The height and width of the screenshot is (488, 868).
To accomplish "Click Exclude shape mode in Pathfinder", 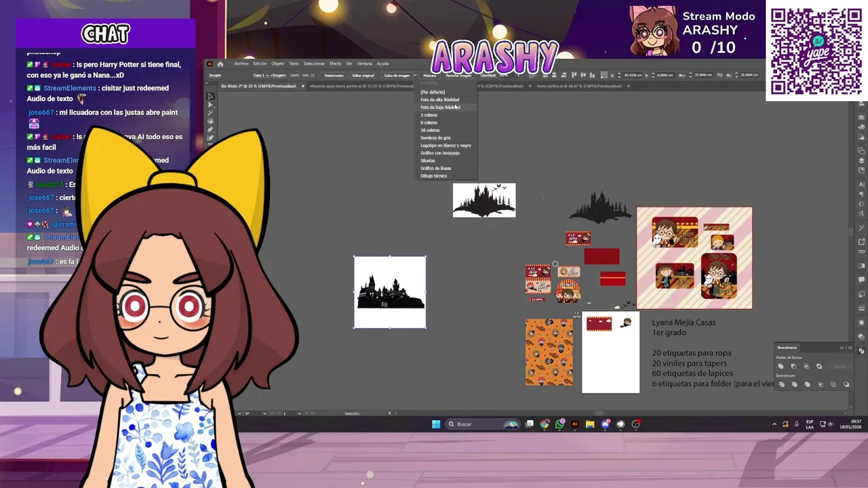I will (819, 366).
